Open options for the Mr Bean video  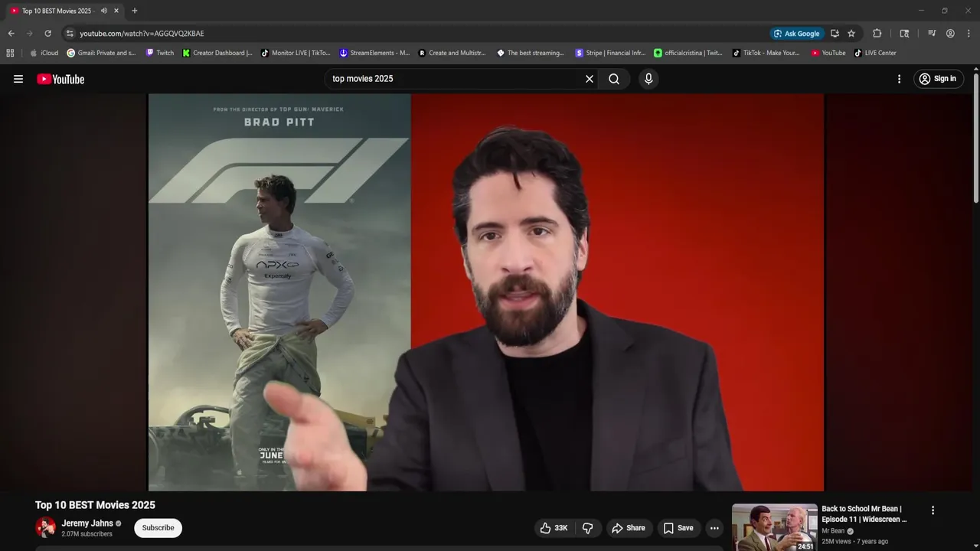[x=933, y=510]
